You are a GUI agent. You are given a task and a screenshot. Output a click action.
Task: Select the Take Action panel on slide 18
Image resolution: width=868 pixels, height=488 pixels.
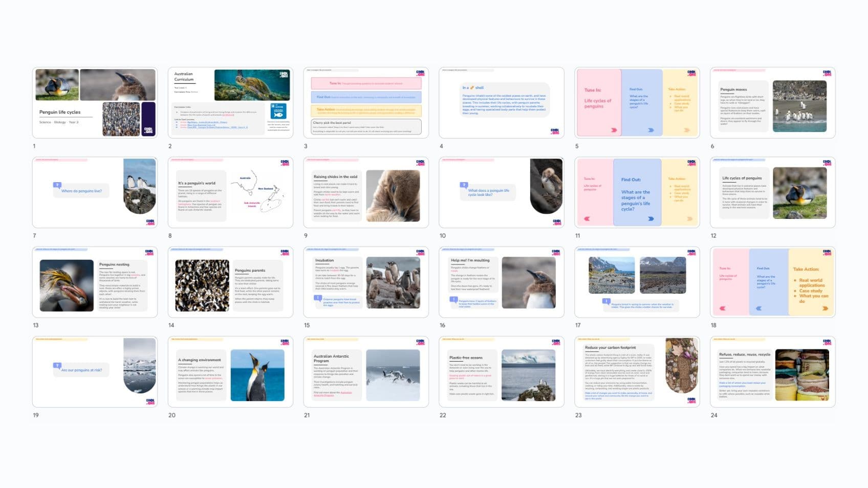click(x=811, y=282)
